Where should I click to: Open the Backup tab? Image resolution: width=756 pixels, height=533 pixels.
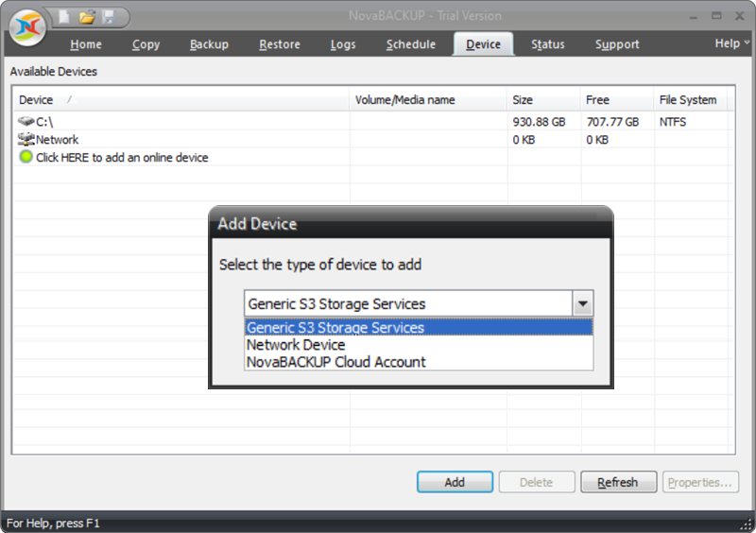click(209, 44)
